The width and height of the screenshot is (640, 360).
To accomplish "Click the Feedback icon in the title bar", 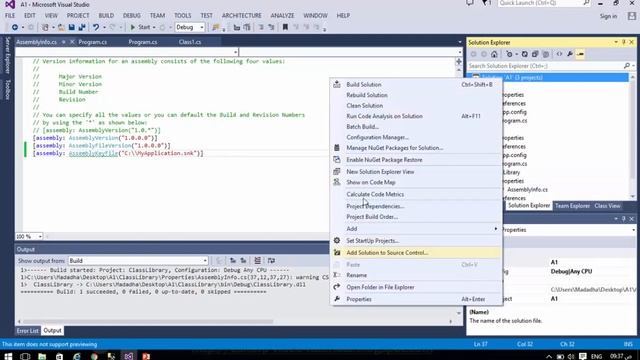I will pyautogui.click(x=470, y=3).
